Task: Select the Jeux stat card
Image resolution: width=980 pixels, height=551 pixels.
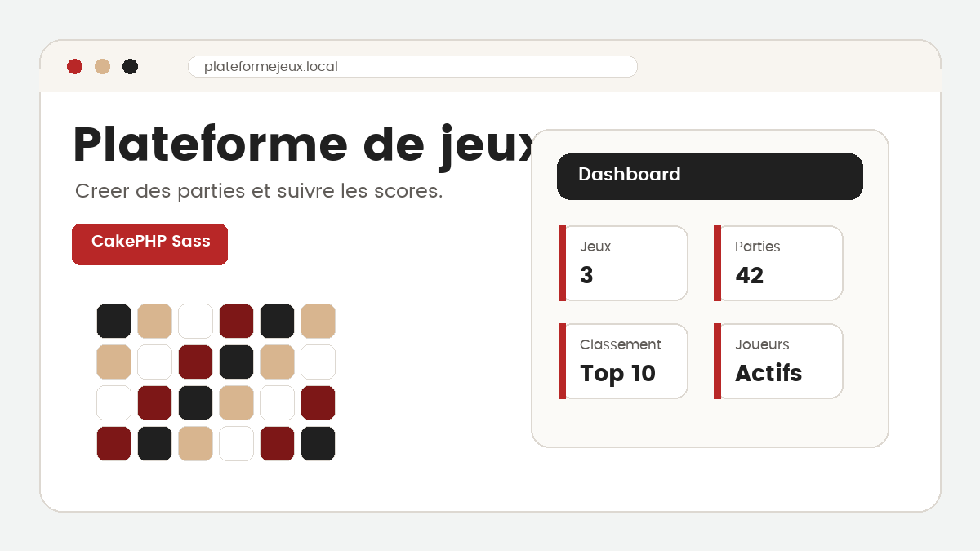Action: (623, 263)
